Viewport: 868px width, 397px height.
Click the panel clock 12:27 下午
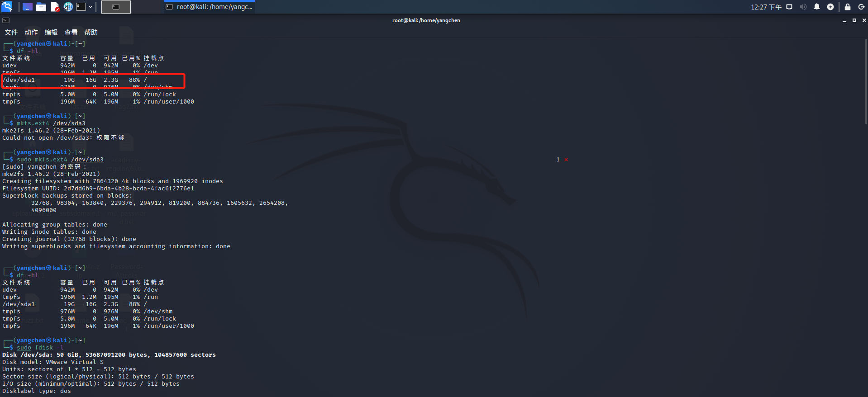(766, 7)
